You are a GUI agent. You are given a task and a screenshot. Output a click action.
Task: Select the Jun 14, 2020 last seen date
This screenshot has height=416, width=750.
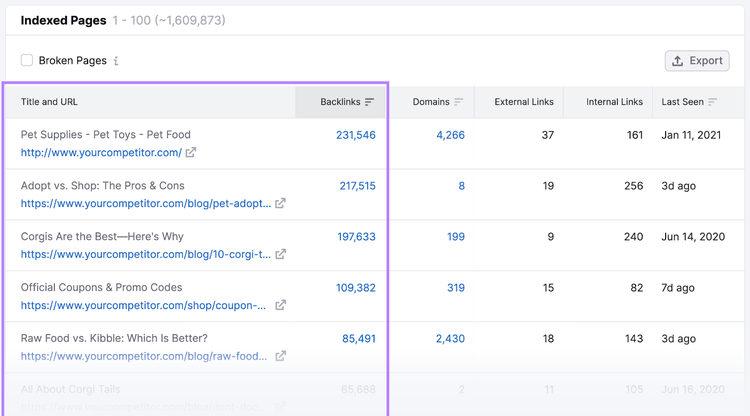click(693, 237)
